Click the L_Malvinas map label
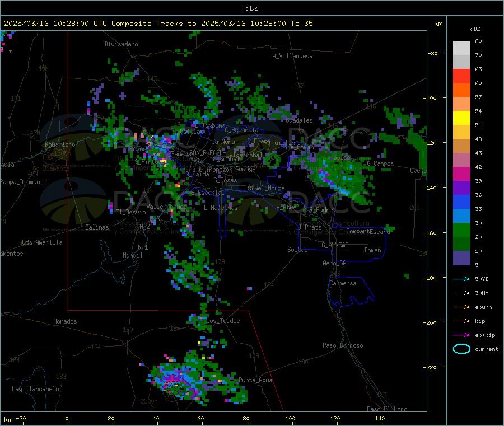 pos(221,208)
